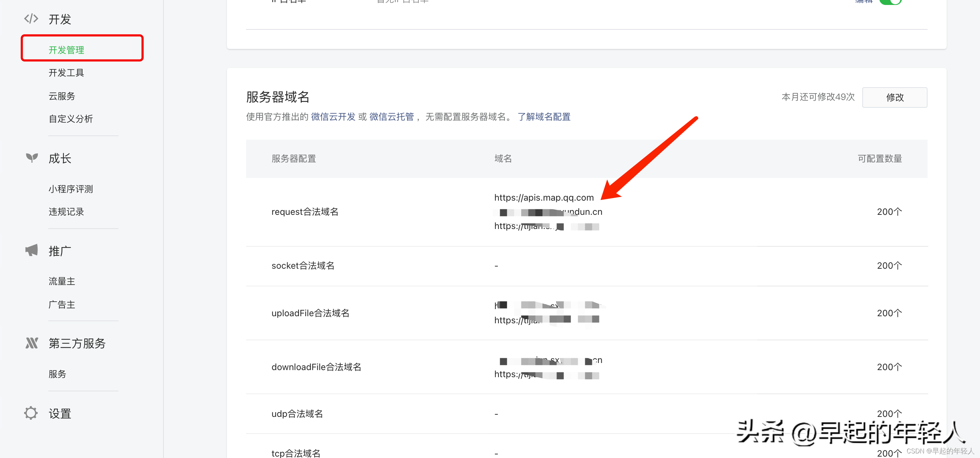The height and width of the screenshot is (458, 980).
Task: Click the 推广 section heading
Action: (x=60, y=251)
